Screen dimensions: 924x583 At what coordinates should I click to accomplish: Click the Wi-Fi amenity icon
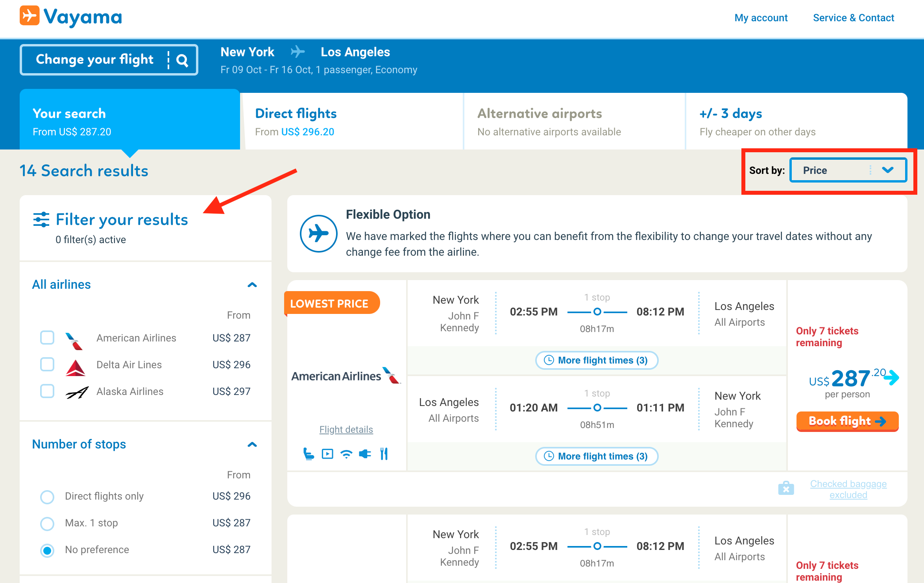click(346, 454)
